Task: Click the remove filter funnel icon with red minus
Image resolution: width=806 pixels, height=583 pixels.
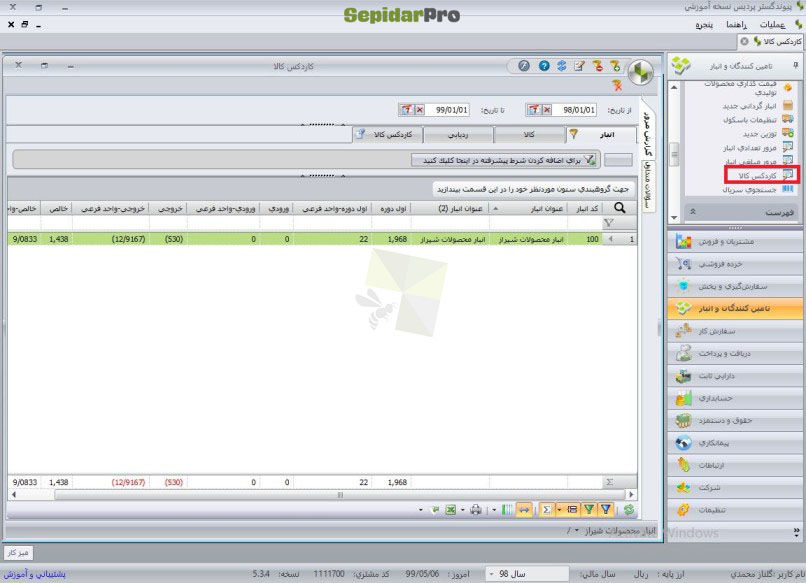Action: pyautogui.click(x=597, y=66)
